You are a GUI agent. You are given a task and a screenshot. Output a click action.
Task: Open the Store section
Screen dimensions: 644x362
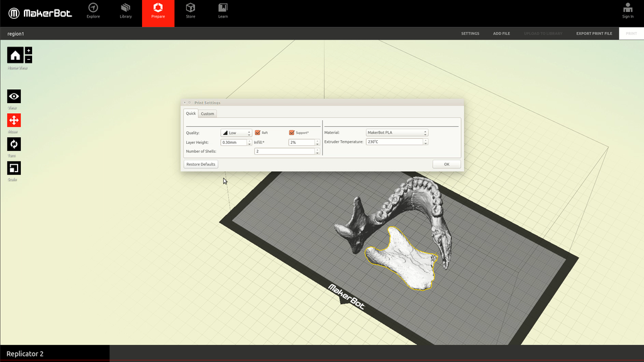[x=190, y=11]
